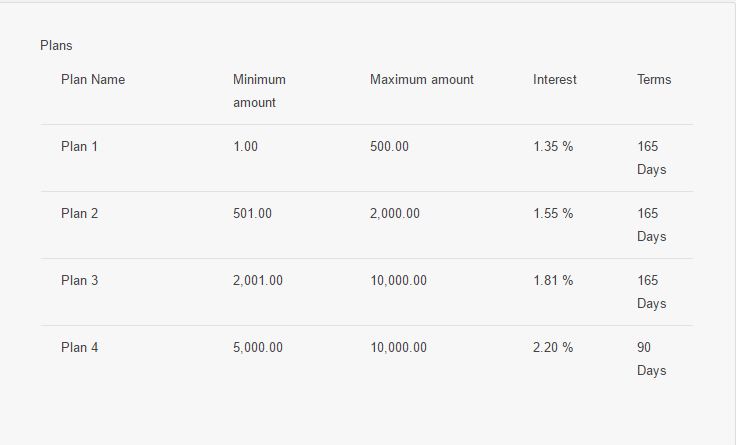Click the 2.20 % interest cell
Screen dimensions: 736x445
coord(553,348)
